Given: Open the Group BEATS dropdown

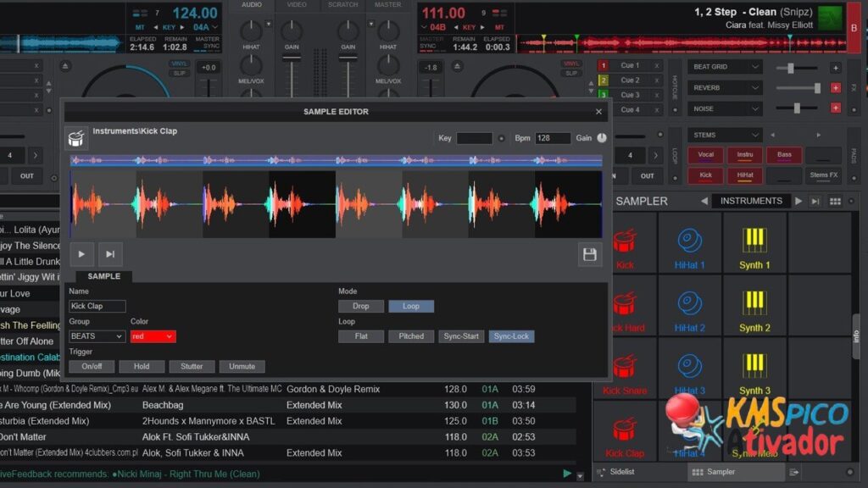Looking at the screenshot, I should 97,335.
